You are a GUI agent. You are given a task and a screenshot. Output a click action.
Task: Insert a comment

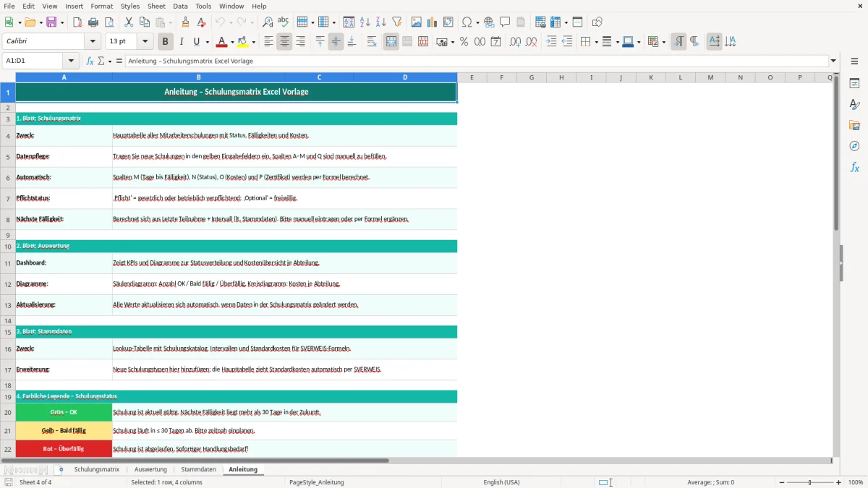pyautogui.click(x=505, y=22)
